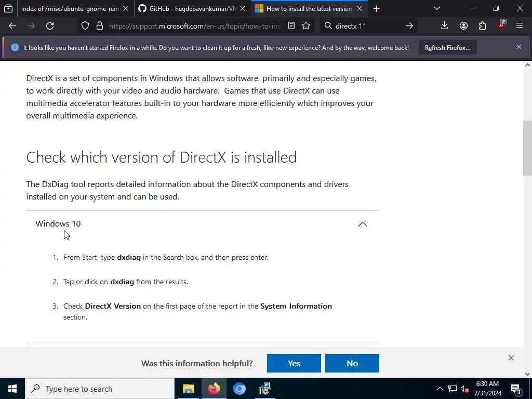Close the Index of /misc tab
This screenshot has width=532, height=399.
tap(126, 9)
